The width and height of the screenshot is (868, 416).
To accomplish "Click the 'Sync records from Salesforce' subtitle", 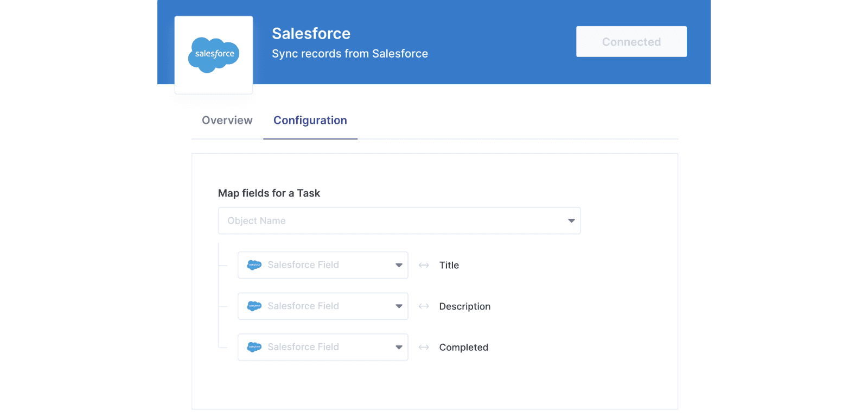I will pos(349,54).
